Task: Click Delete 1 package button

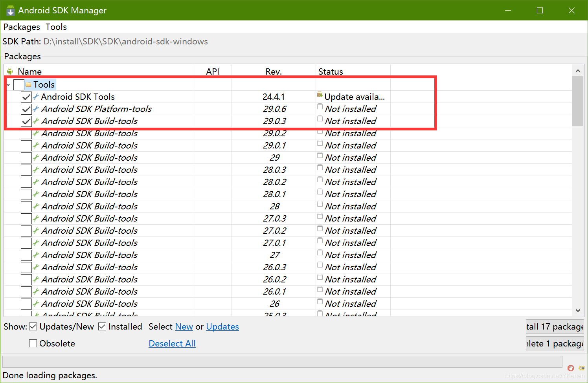Action: 555,343
